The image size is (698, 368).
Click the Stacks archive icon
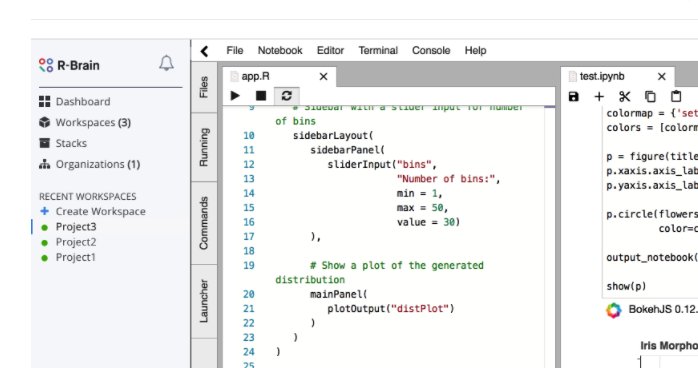(45, 143)
